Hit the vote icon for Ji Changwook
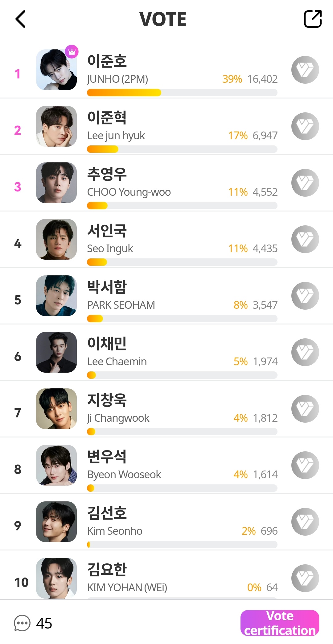 coord(305,409)
